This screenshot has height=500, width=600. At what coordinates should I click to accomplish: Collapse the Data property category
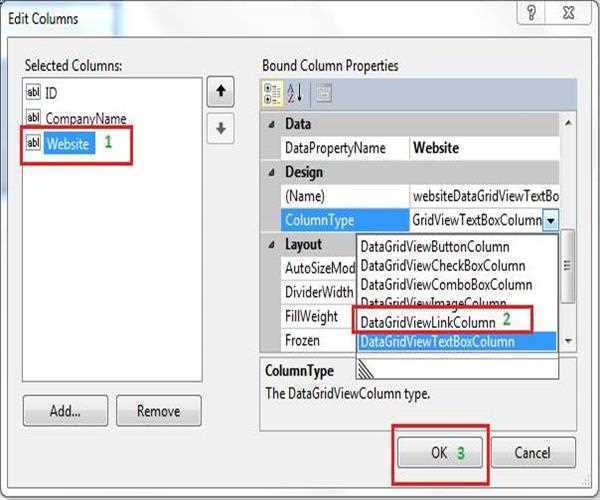click(272, 123)
